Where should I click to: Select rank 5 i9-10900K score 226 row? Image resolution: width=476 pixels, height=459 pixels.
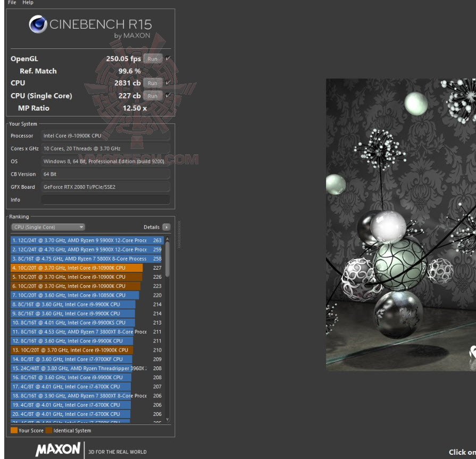[x=87, y=277]
